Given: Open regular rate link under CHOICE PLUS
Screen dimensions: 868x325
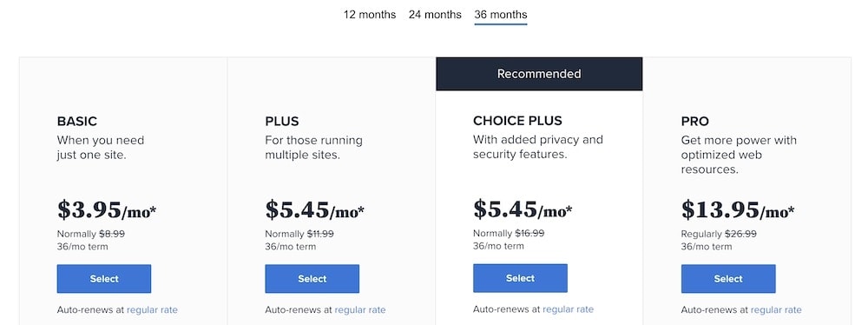Looking at the screenshot, I should (x=568, y=309).
